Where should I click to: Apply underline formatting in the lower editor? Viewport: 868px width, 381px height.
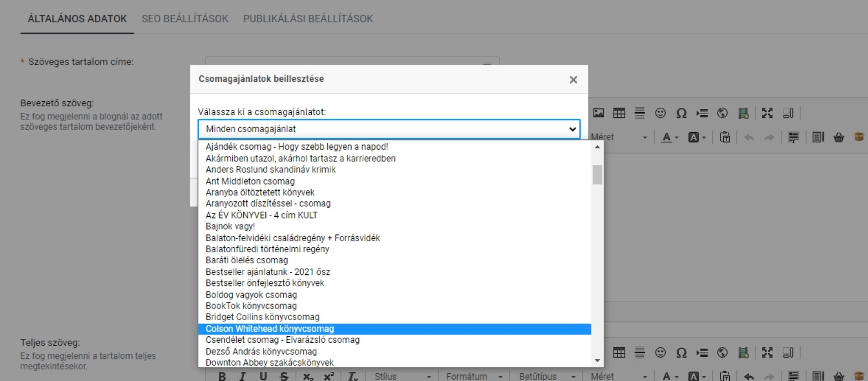(x=263, y=376)
